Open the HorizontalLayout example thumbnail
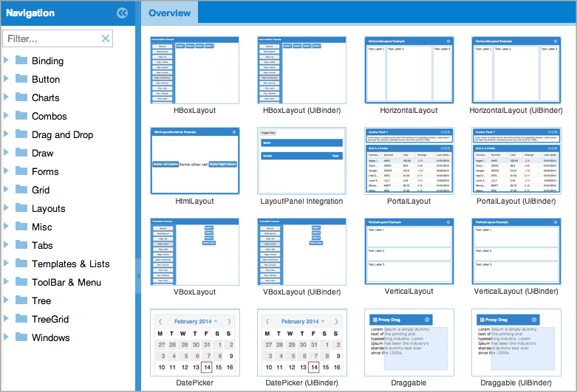Screen dimensions: 577x392 [x=409, y=70]
